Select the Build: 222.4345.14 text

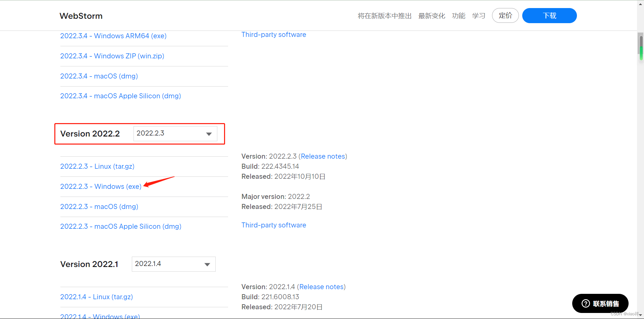(x=270, y=166)
